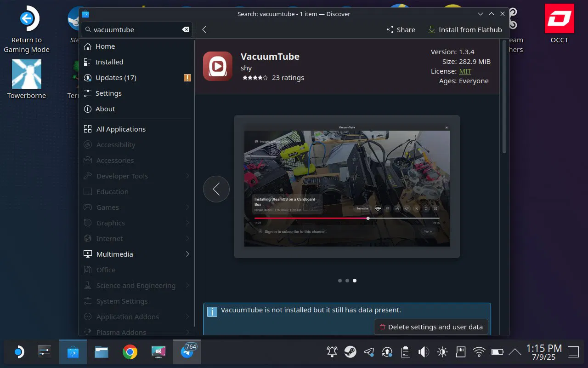Image resolution: width=588 pixels, height=368 pixels.
Task: Open the screenshot tool icon in taskbar
Action: tap(158, 352)
